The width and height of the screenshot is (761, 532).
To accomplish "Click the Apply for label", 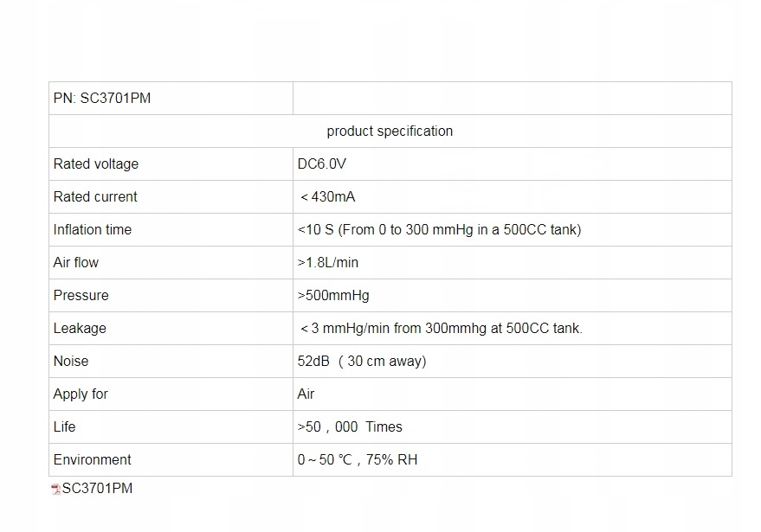I will 81,394.
